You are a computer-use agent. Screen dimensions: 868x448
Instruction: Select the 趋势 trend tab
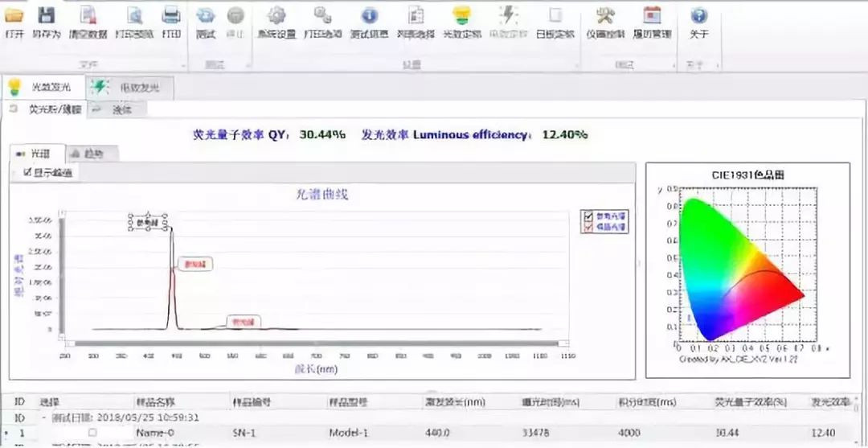92,154
